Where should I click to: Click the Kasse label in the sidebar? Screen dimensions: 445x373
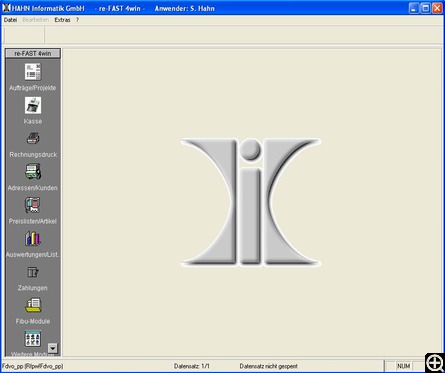point(33,121)
